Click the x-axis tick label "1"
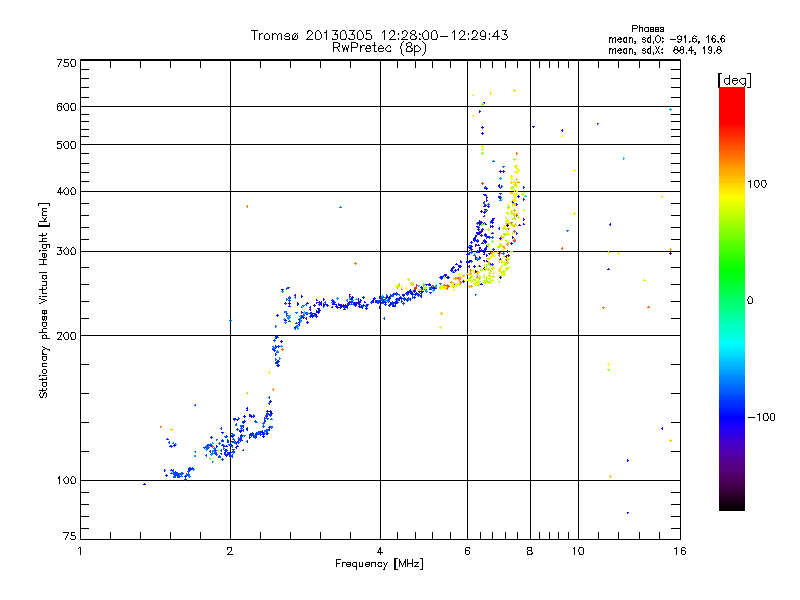 pos(80,551)
